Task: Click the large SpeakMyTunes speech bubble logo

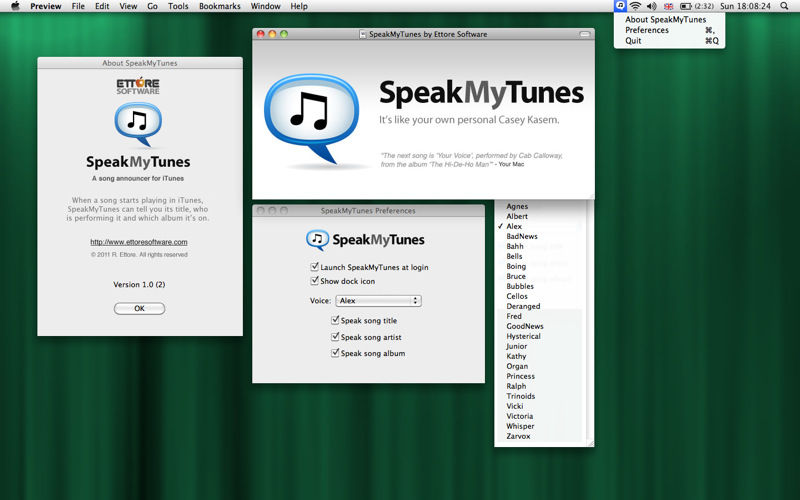Action: pyautogui.click(x=311, y=119)
